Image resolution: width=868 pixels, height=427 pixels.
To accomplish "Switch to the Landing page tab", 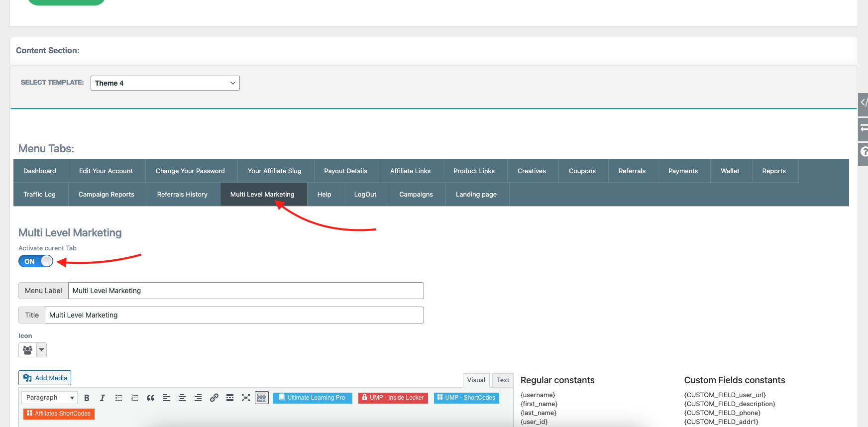I will [476, 195].
